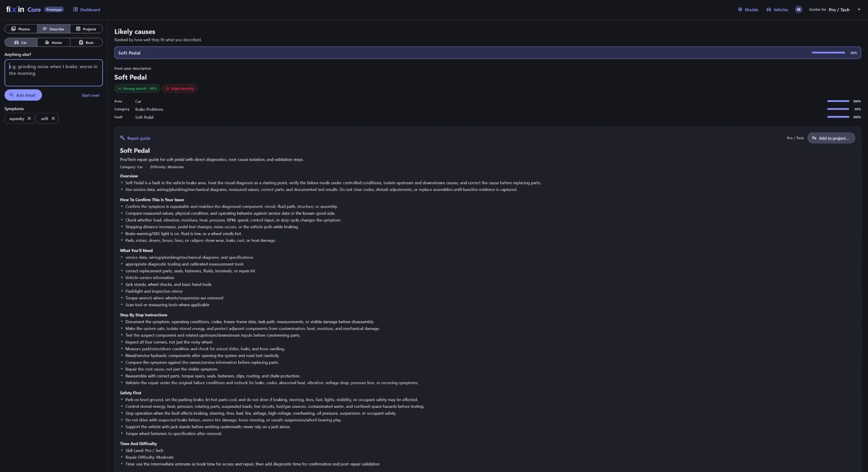Screen dimensions: 868x472
Task: Focus the Anything else description field
Action: [53, 73]
